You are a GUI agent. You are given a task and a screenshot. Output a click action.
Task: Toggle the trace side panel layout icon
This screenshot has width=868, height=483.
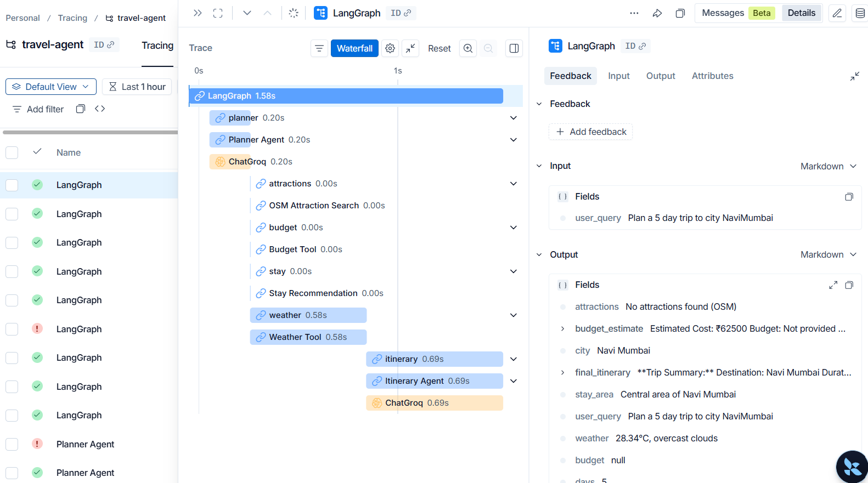tap(514, 48)
